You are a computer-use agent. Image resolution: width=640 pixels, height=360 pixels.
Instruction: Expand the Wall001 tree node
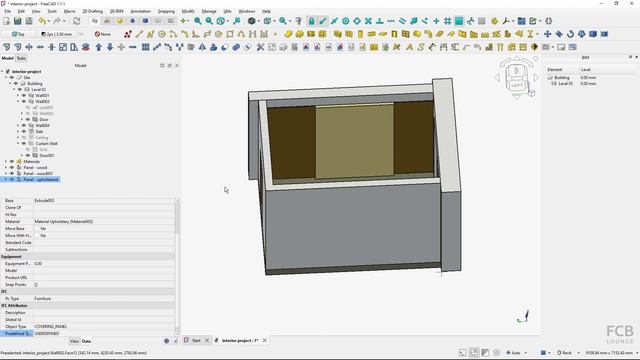[18, 95]
